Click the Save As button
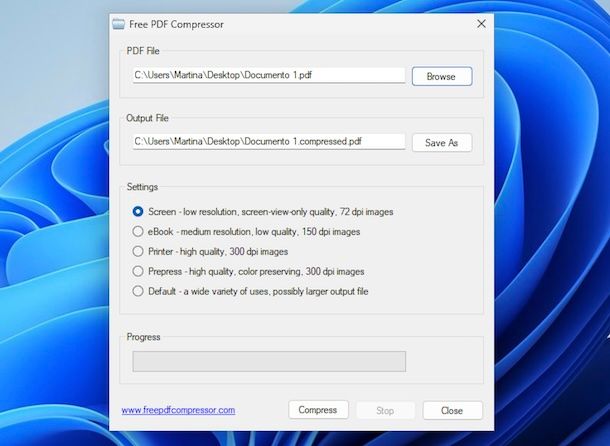This screenshot has width=610, height=446. click(442, 143)
